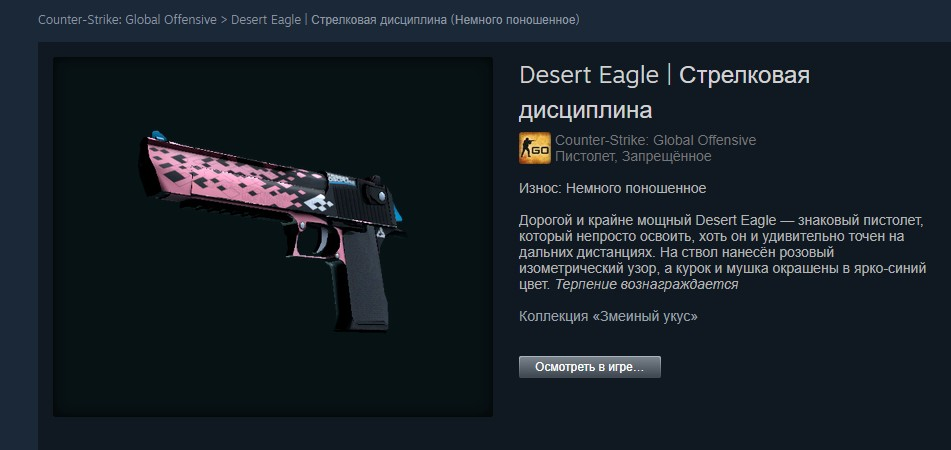Click the black pistol grip in the preview

361,285
